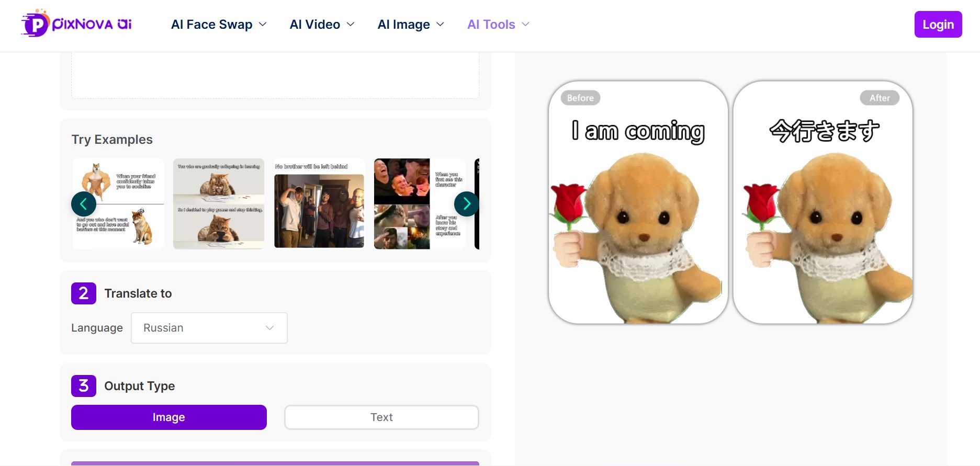980x466 pixels.
Task: Open the Russian language dropdown
Action: tap(209, 328)
